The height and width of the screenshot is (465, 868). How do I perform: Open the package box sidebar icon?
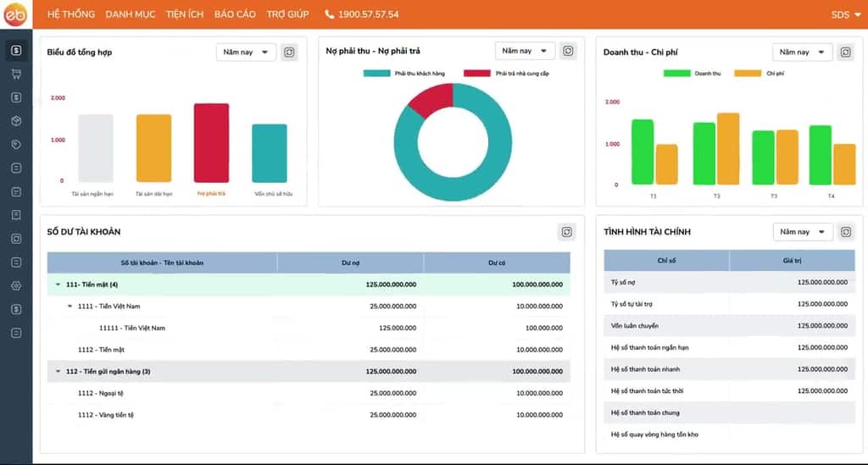16,121
